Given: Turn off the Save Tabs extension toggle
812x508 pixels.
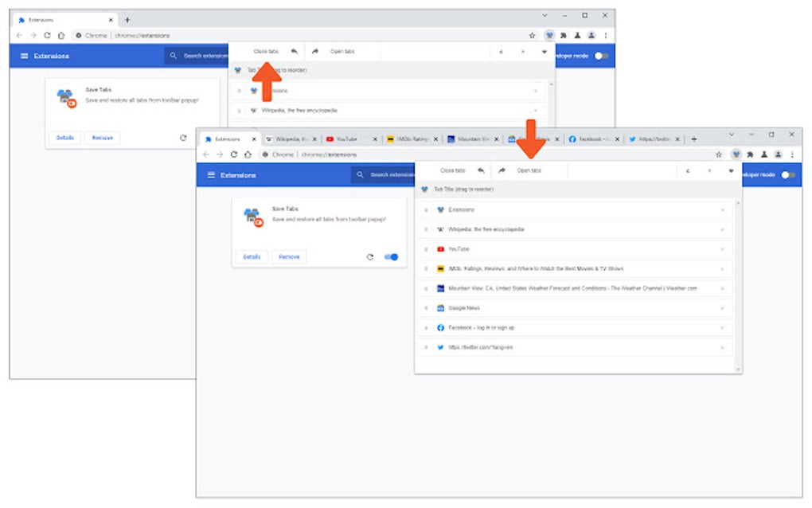Looking at the screenshot, I should click(389, 257).
